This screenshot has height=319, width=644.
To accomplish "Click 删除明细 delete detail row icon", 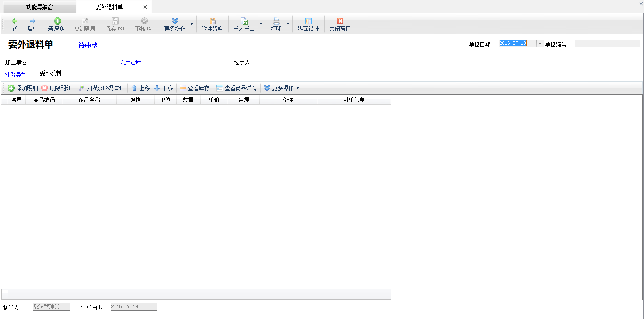I will point(45,88).
